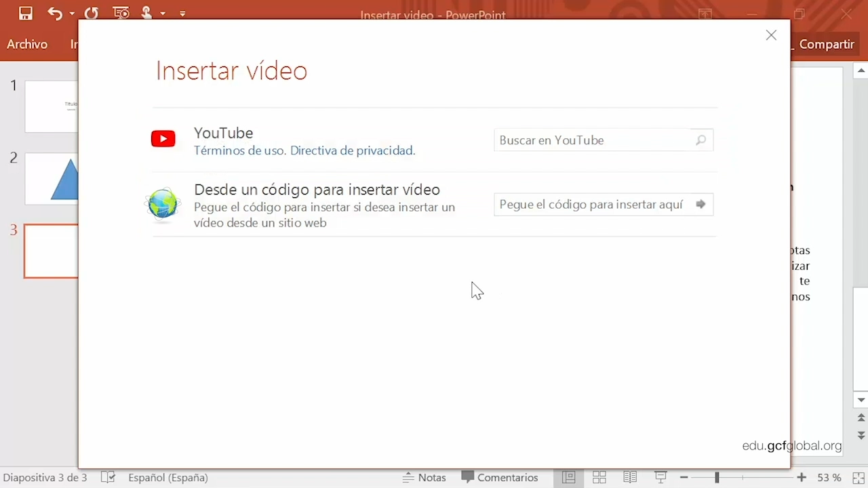Click the YouTube search magnifier icon
868x488 pixels.
pos(701,140)
